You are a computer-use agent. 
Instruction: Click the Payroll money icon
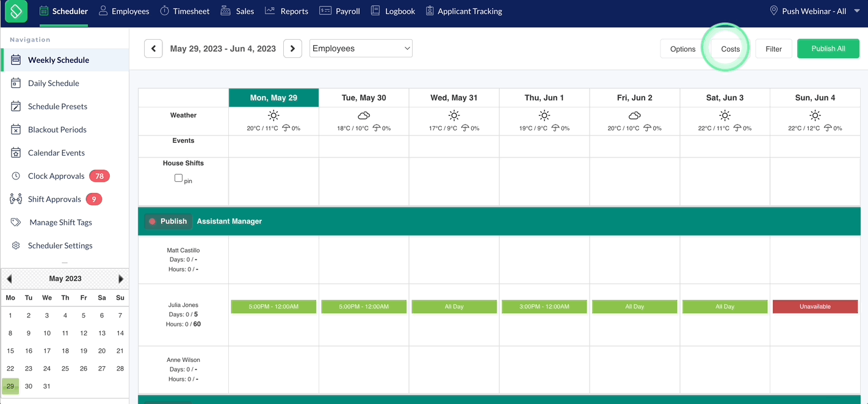pos(325,11)
